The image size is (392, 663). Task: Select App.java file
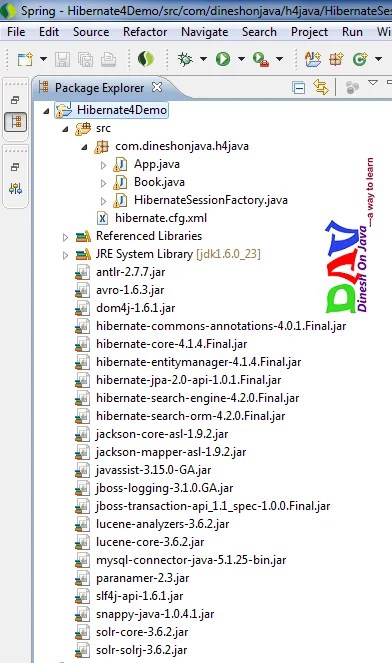tap(146, 164)
